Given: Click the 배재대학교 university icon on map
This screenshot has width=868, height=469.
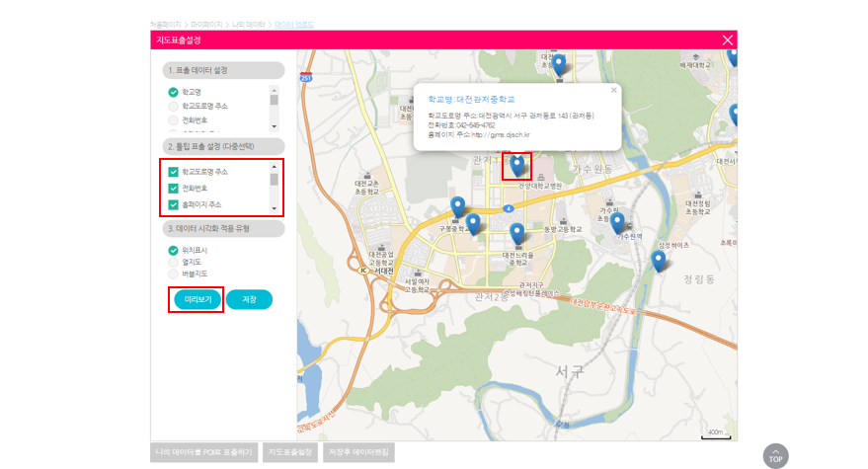Looking at the screenshot, I should coord(696,57).
